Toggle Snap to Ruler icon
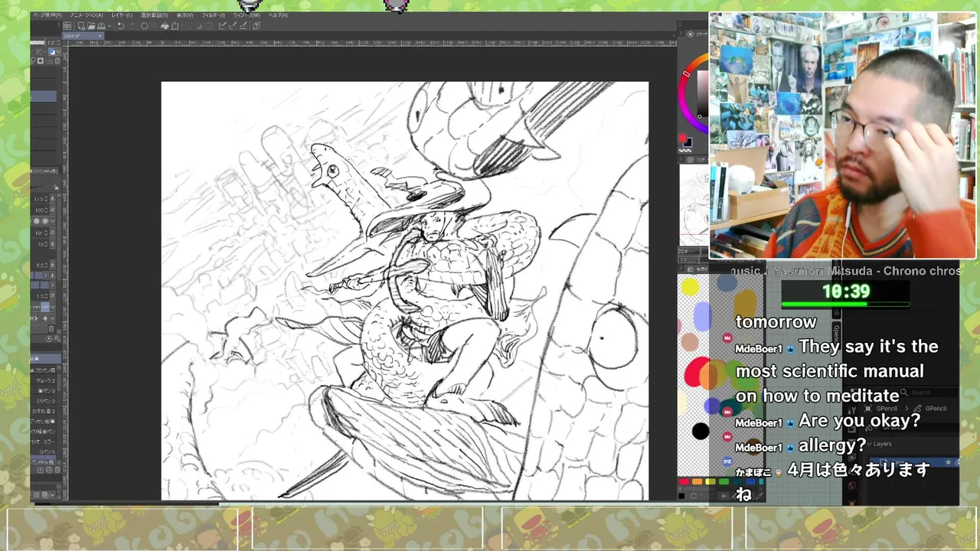Screen dimensions: 980x551 click(222, 26)
